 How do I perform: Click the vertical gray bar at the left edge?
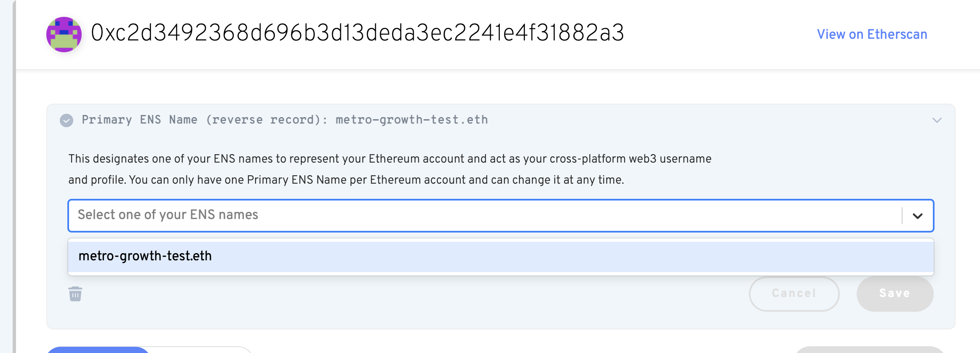point(14,176)
